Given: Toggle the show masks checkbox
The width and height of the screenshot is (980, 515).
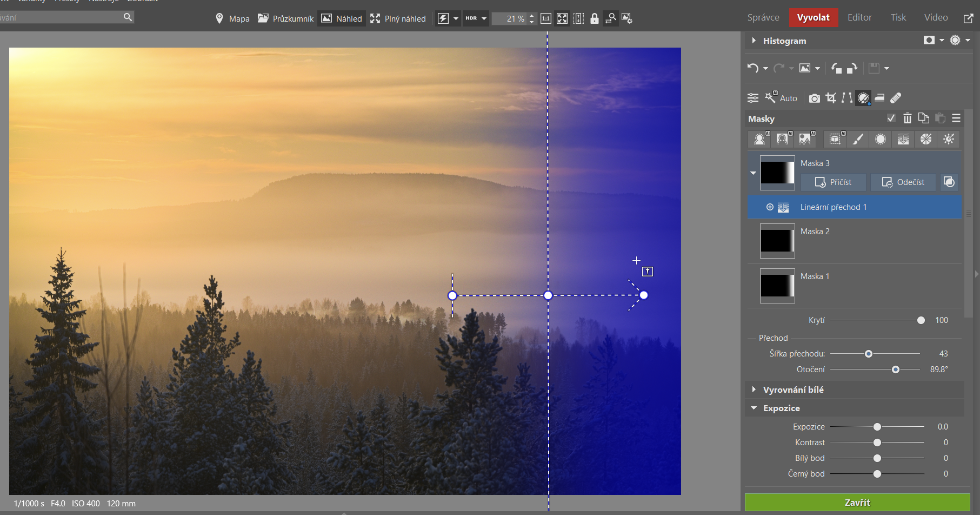Looking at the screenshot, I should (891, 118).
